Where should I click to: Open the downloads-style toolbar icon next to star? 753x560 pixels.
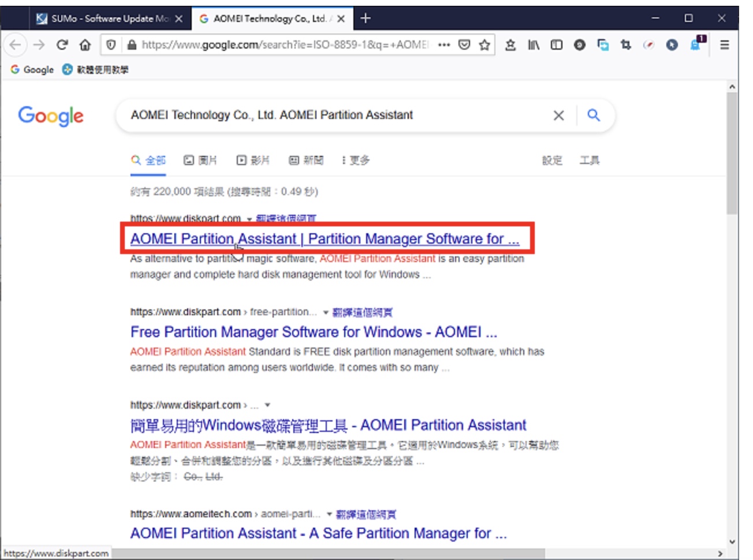tap(510, 45)
